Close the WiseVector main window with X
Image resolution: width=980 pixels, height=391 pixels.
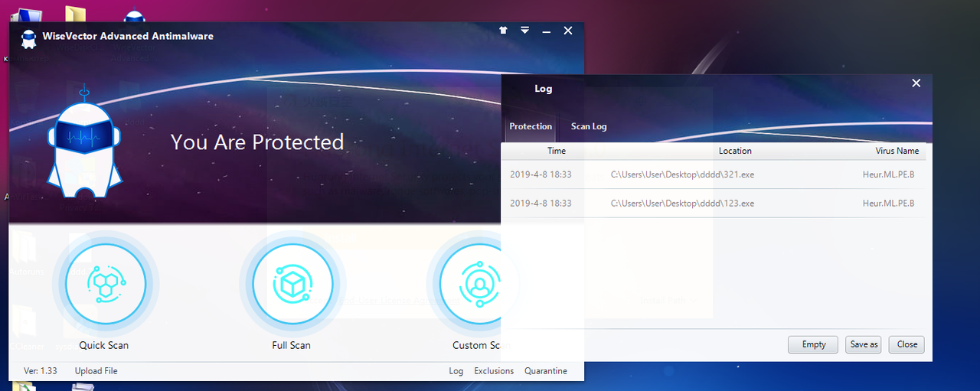point(568,31)
